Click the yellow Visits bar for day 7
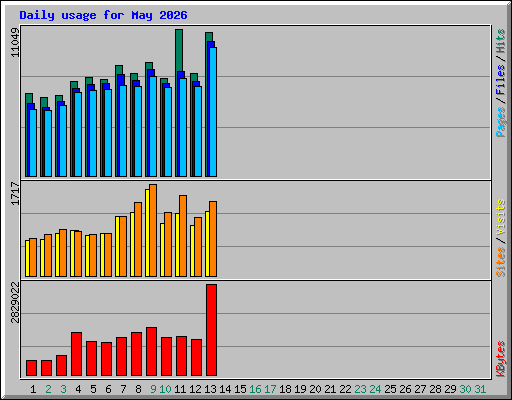This screenshot has height=400, width=512. tap(117, 246)
